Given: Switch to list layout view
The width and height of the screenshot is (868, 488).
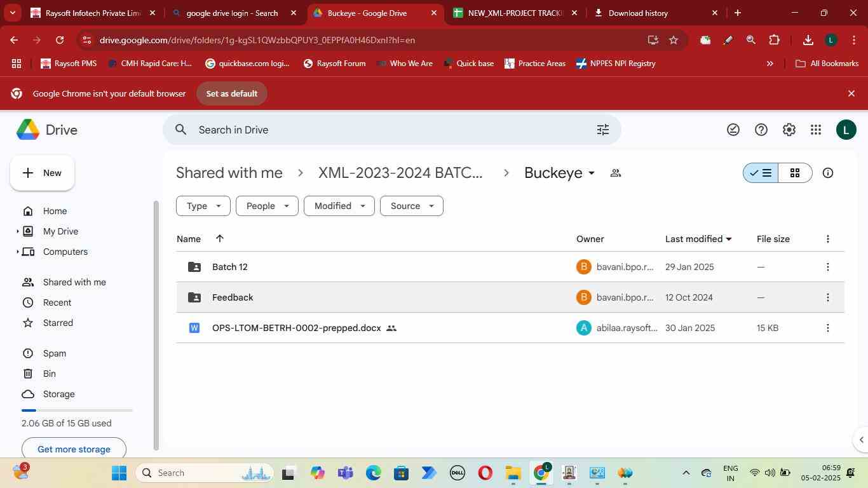Looking at the screenshot, I should [x=761, y=173].
